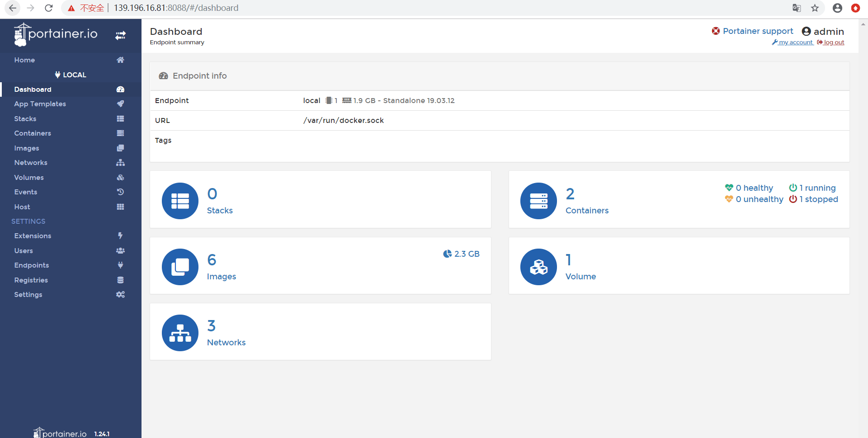Click the log out link

[x=830, y=42]
